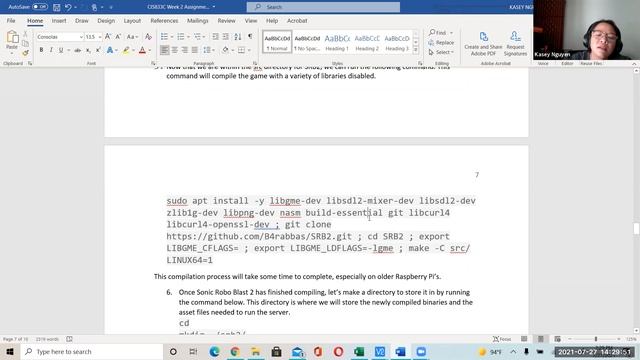Switch to the Acrobat tab
This screenshot has width=640, height=360.
tap(297, 20)
